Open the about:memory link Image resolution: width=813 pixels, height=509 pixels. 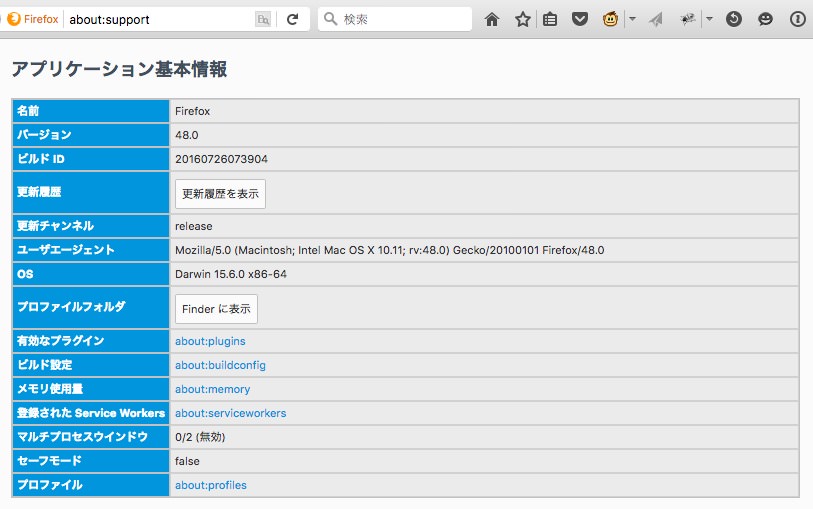point(213,389)
